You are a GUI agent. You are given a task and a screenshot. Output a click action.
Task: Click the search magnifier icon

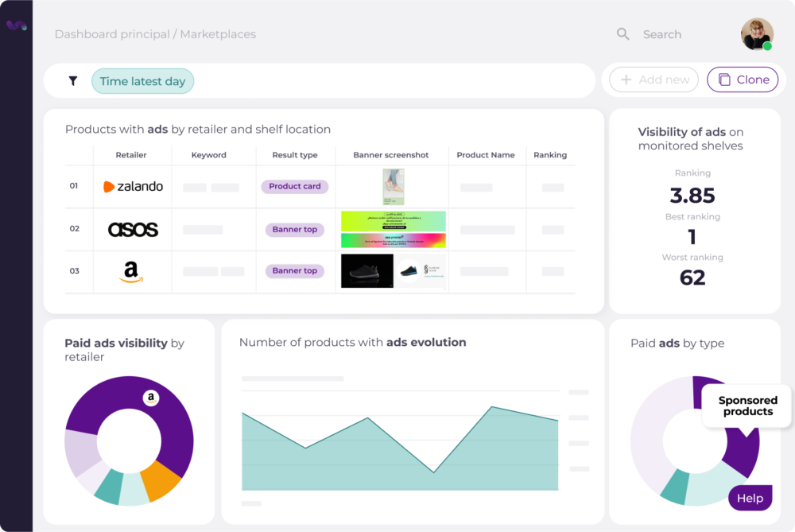click(x=623, y=34)
